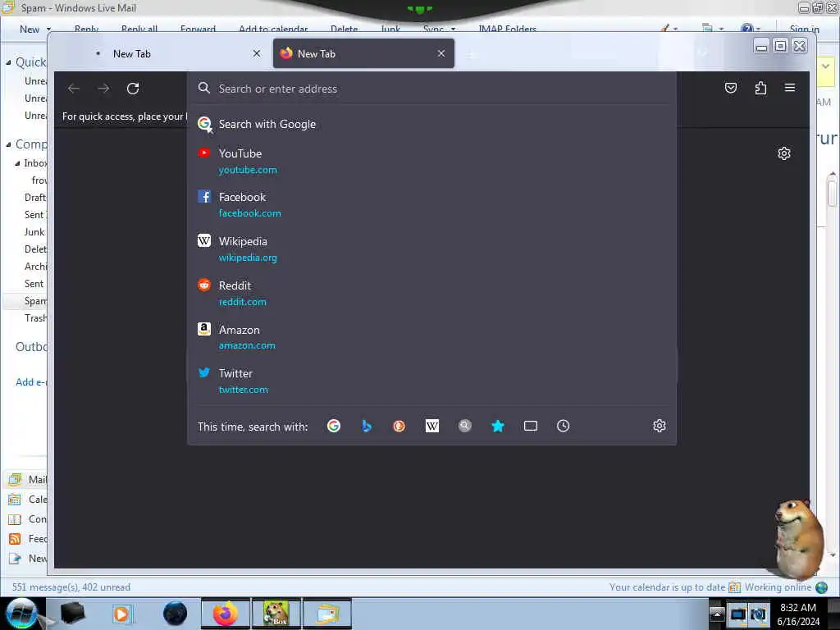Open search settings gear in dropdown
This screenshot has width=840, height=630.
click(x=659, y=426)
